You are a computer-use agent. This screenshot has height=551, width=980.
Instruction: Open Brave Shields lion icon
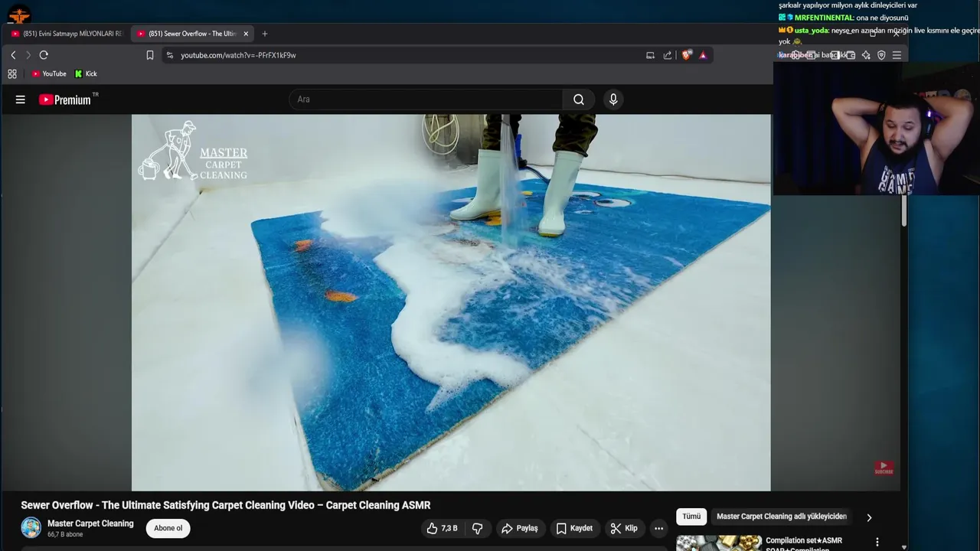(687, 55)
